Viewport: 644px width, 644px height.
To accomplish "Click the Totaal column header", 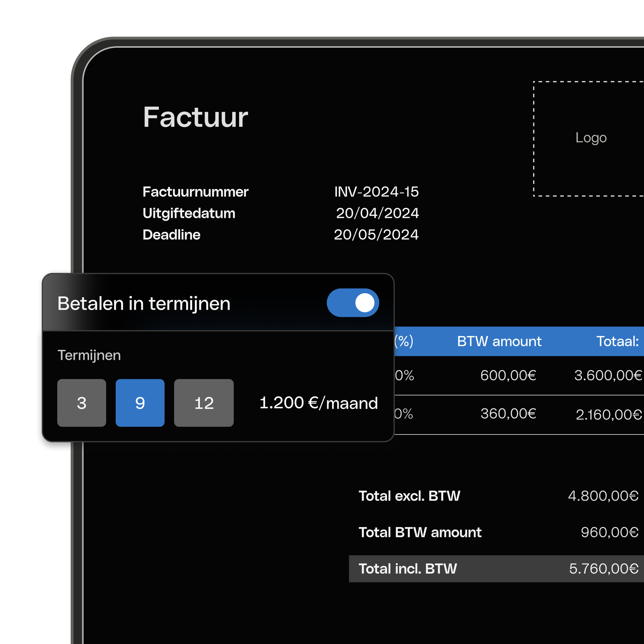I will (617, 341).
